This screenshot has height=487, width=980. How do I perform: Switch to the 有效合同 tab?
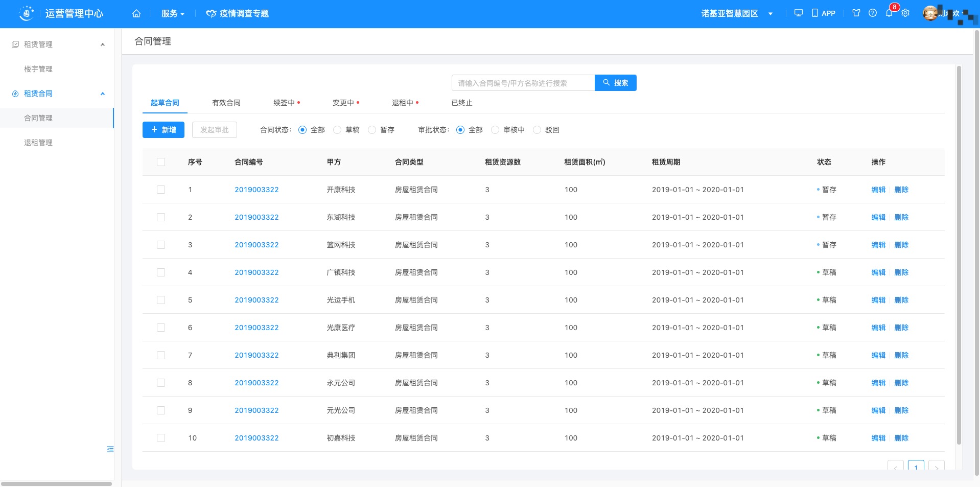[226, 103]
